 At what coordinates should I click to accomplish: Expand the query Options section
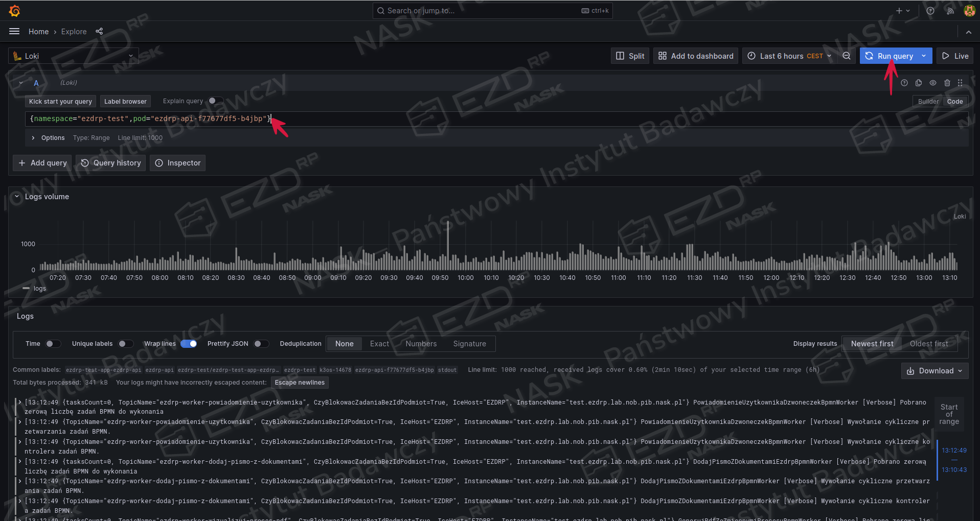[34, 138]
